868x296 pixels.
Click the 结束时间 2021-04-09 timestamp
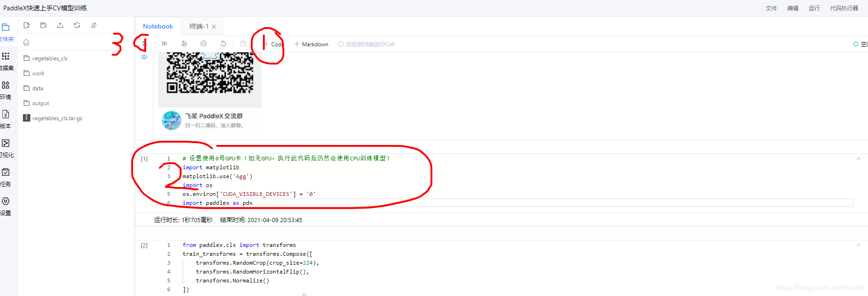click(x=261, y=220)
